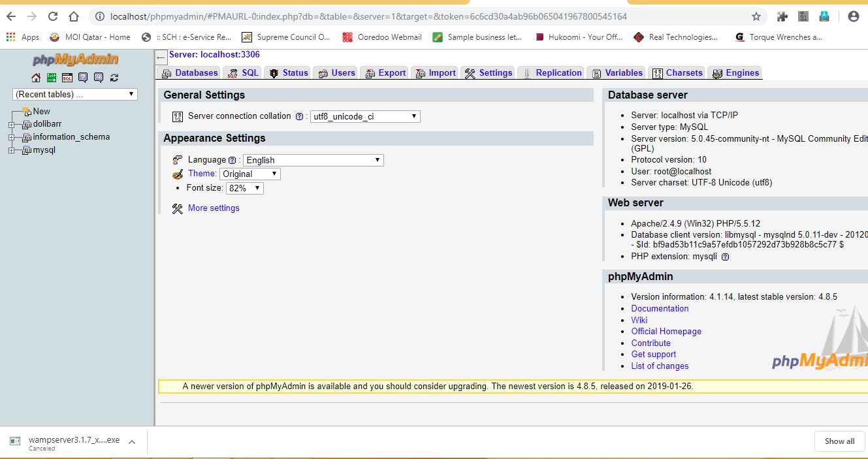
Task: Open the Users tab
Action: point(336,73)
